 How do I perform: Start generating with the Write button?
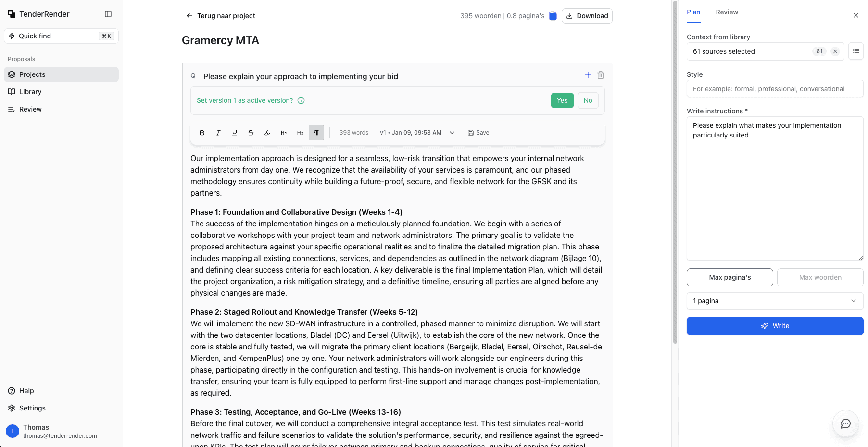(775, 326)
